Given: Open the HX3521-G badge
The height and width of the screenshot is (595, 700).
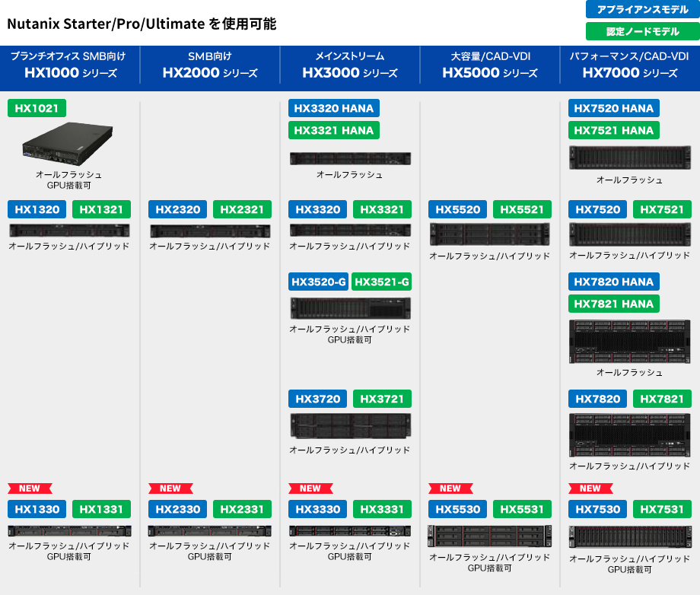Looking at the screenshot, I should click(382, 282).
